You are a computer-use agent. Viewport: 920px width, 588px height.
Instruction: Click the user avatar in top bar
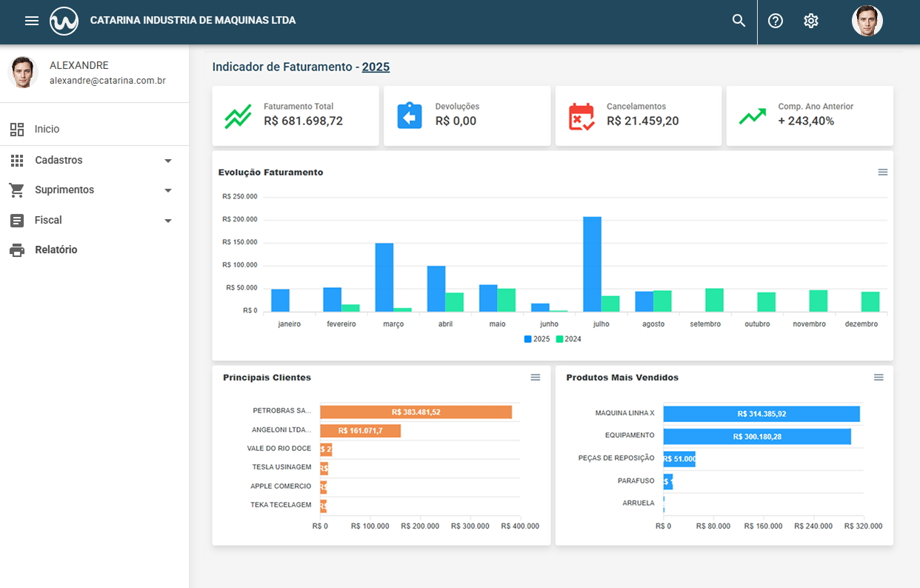pyautogui.click(x=867, y=21)
